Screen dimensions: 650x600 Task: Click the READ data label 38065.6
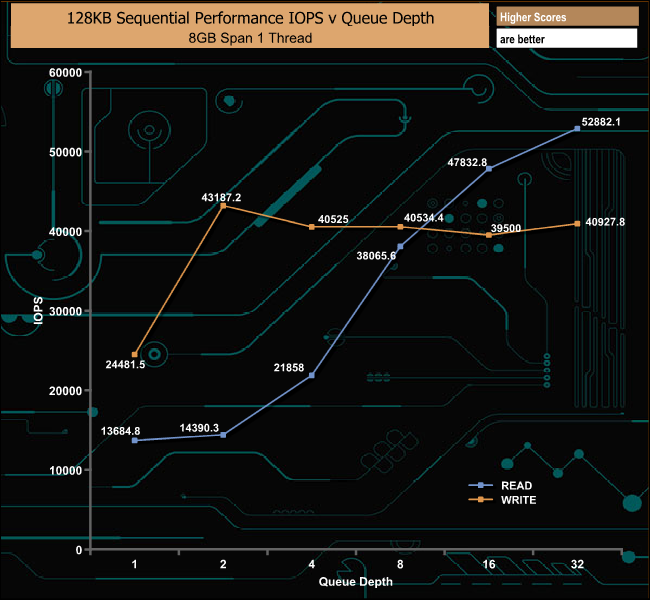(x=376, y=256)
